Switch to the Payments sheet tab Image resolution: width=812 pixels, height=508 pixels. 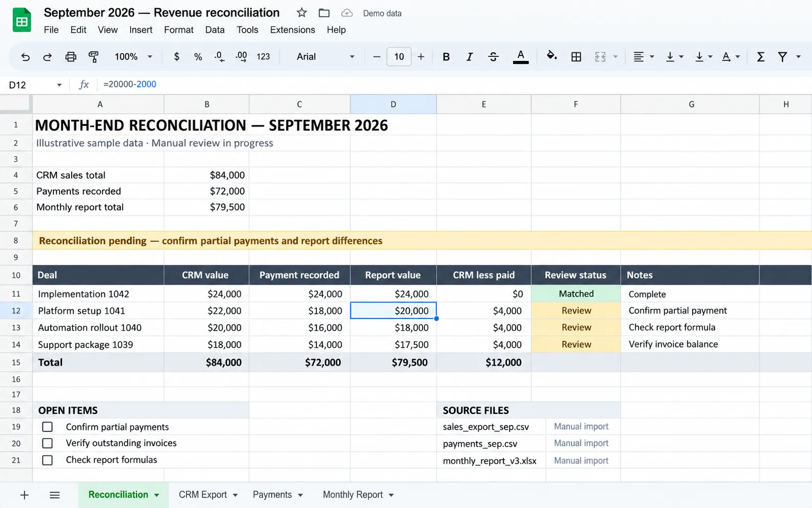pyautogui.click(x=272, y=495)
